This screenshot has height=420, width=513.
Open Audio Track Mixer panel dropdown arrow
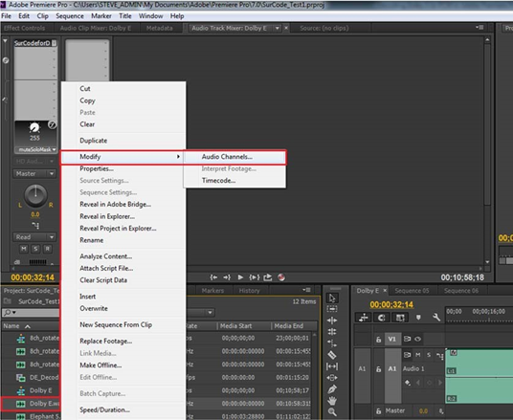tap(278, 28)
